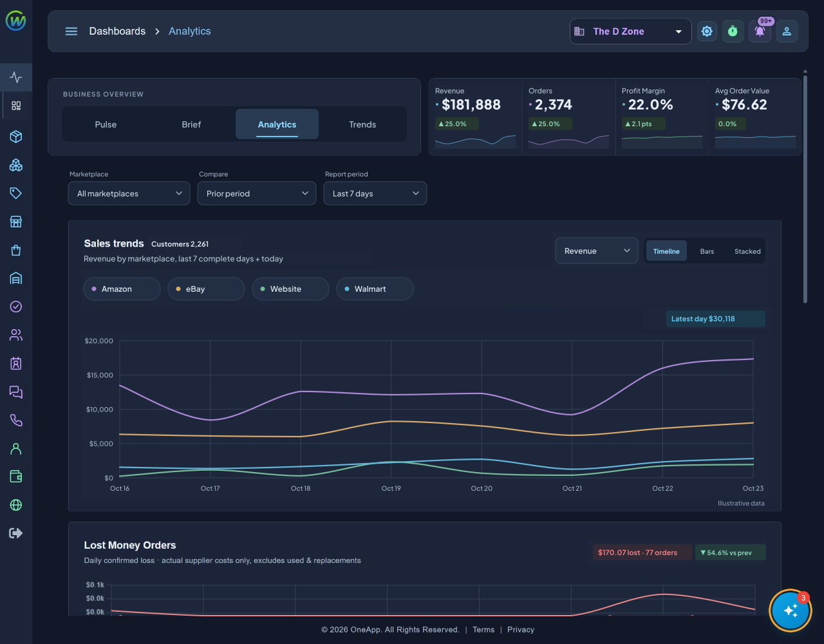
Task: Open the single cube sidebar icon
Action: pyautogui.click(x=16, y=137)
